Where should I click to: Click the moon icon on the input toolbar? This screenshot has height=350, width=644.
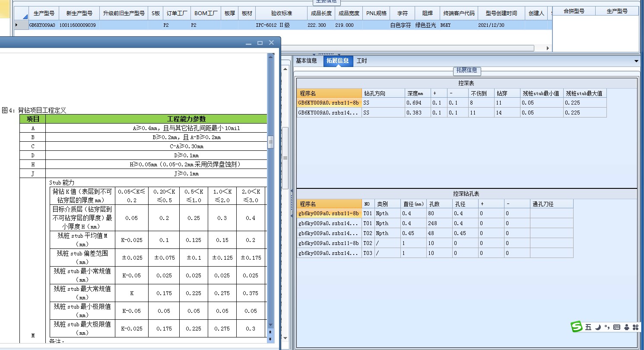click(598, 328)
